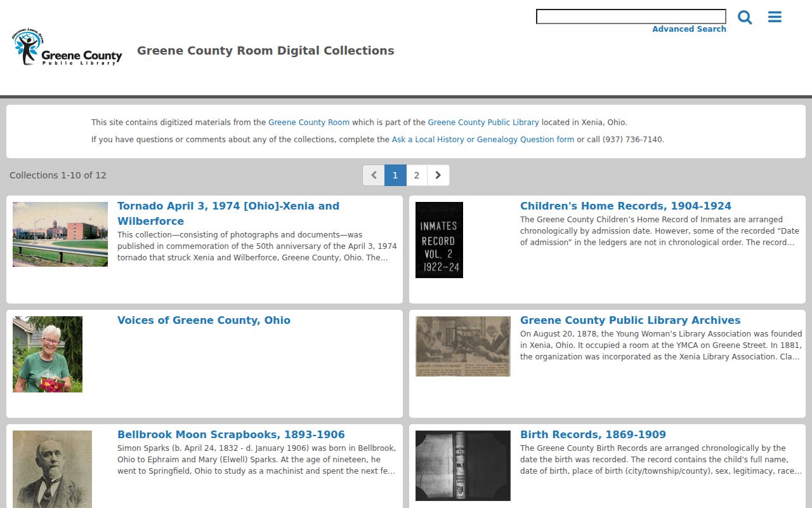
Task: Open Children's Home Records, 1904-1924 title
Action: tap(625, 206)
